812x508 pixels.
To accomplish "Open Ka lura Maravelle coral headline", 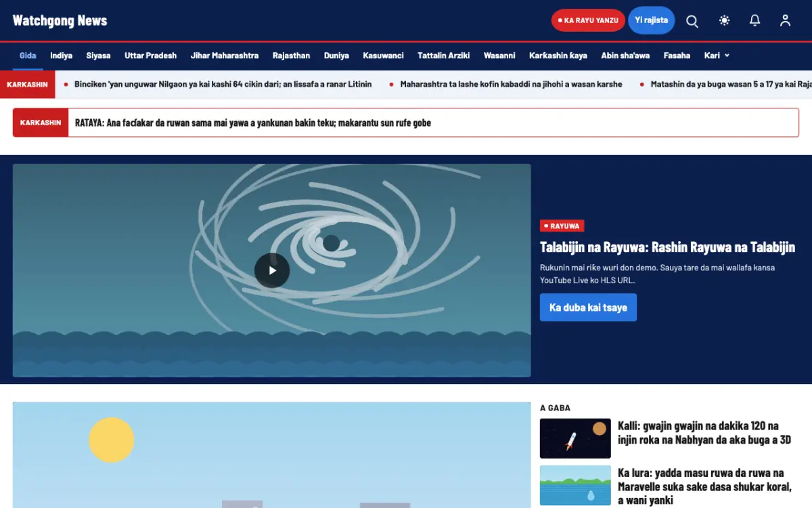I will (704, 486).
